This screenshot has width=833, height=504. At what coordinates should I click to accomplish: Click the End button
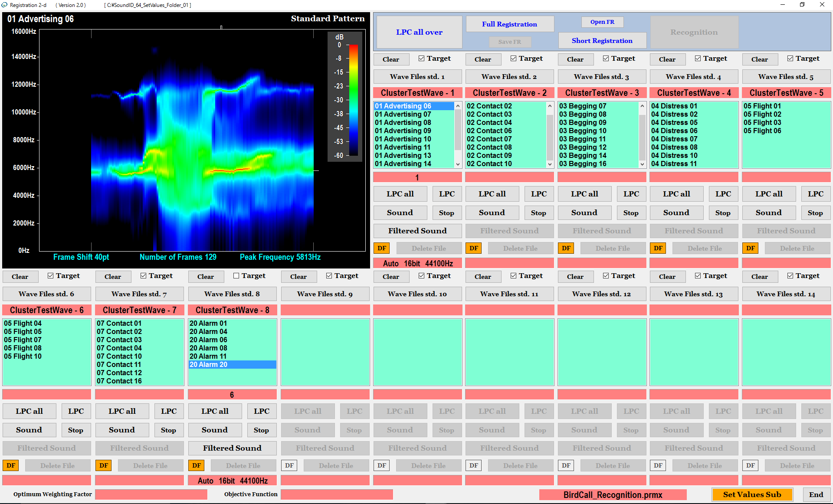pos(816,494)
